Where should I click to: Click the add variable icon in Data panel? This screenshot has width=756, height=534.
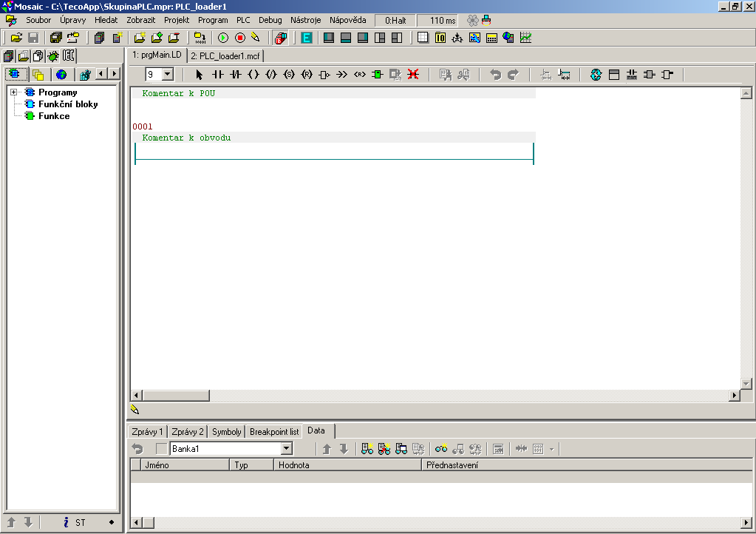coord(367,449)
